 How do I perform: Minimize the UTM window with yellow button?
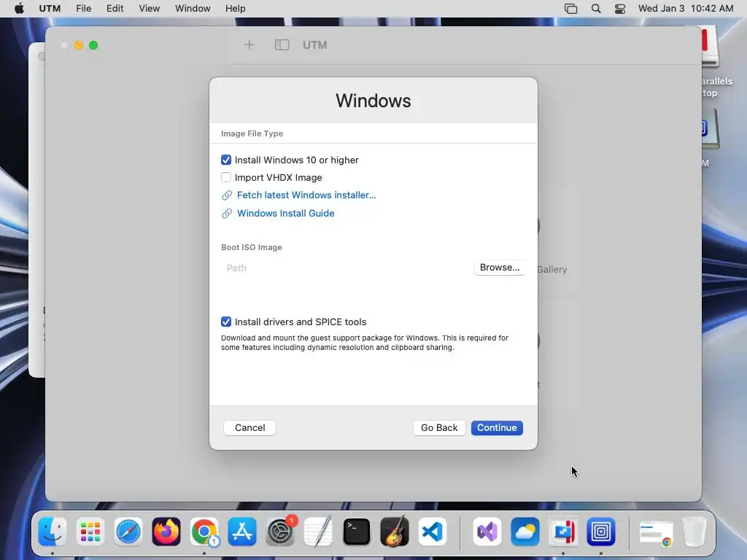[79, 45]
